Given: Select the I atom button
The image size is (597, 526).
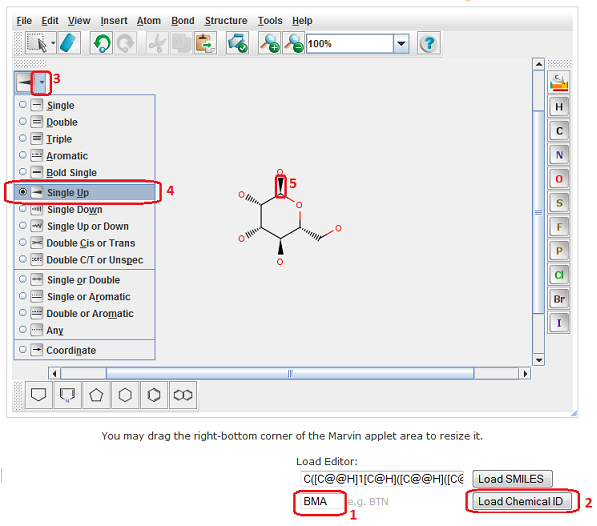Looking at the screenshot, I should point(559,323).
